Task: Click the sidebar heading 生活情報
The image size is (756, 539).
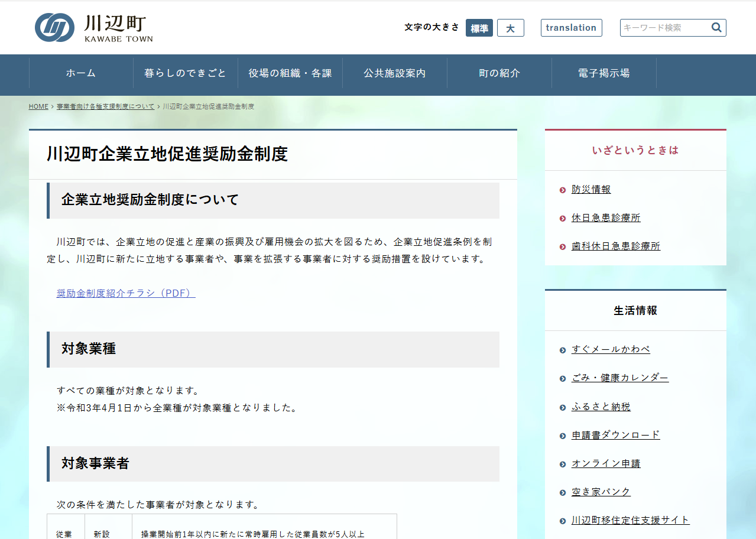Action: pyautogui.click(x=635, y=310)
